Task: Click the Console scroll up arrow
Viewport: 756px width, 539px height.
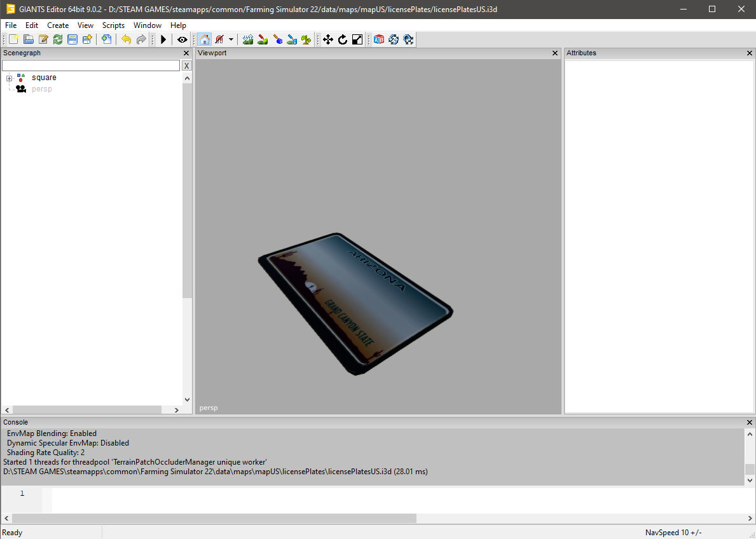Action: point(750,434)
